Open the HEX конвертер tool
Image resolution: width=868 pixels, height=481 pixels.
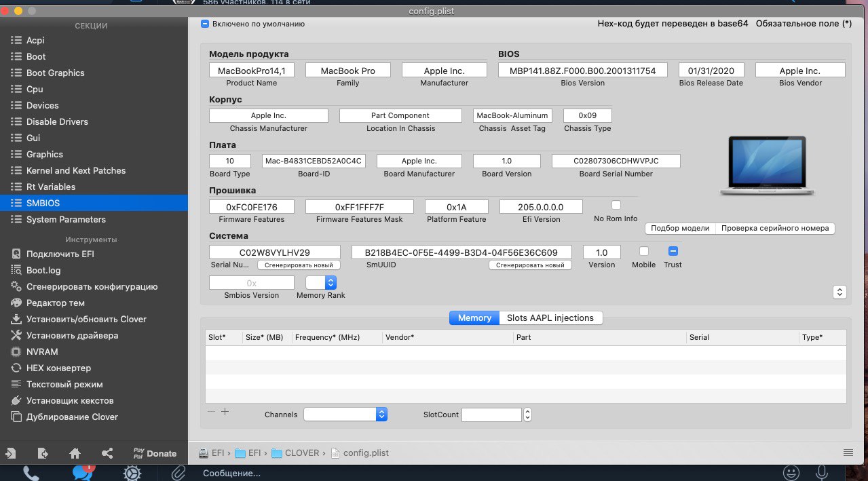[94, 368]
